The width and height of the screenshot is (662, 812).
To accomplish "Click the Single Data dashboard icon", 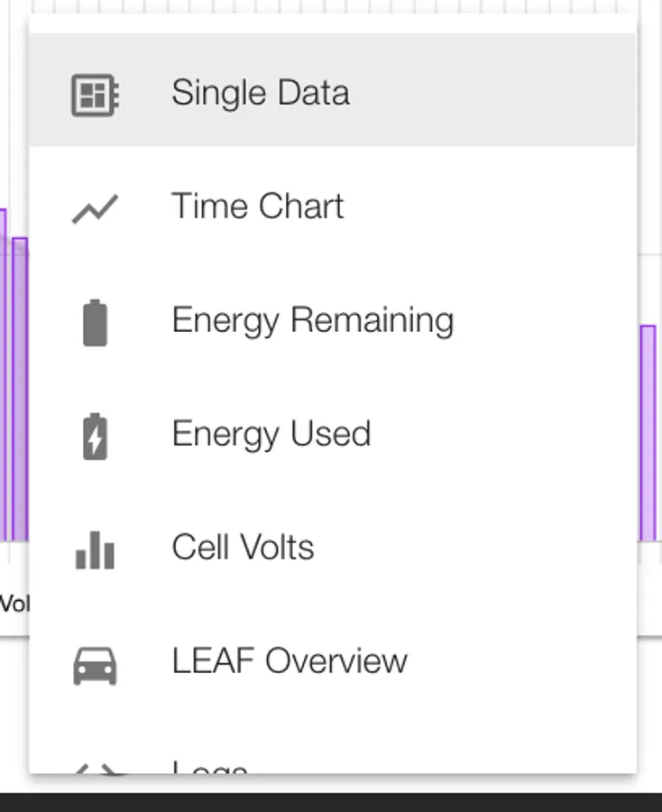I will point(95,94).
